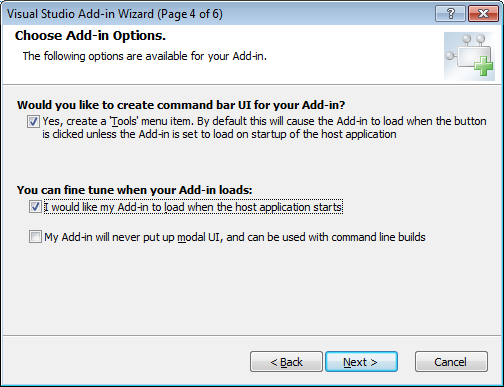This screenshot has width=504, height=387.
Task: Click the "You can fine tune when your Add-in loads" heading
Action: point(135,190)
